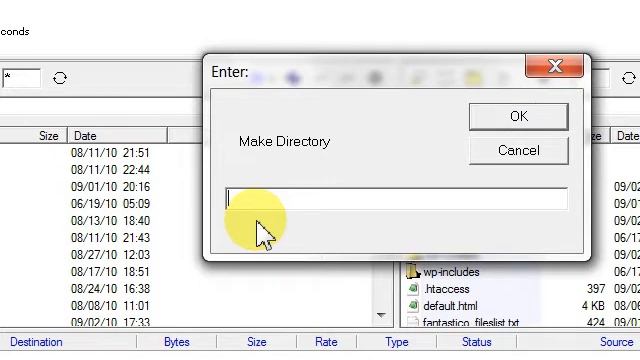This screenshot has height=360, width=640.
Task: Cancel the Make Directory dialog
Action: 518,151
